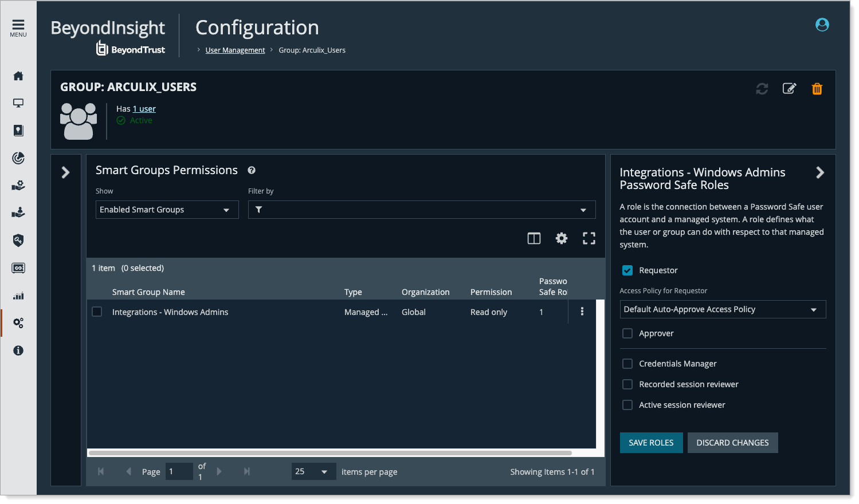
Task: Open the screen link sidebar icon
Action: click(18, 268)
